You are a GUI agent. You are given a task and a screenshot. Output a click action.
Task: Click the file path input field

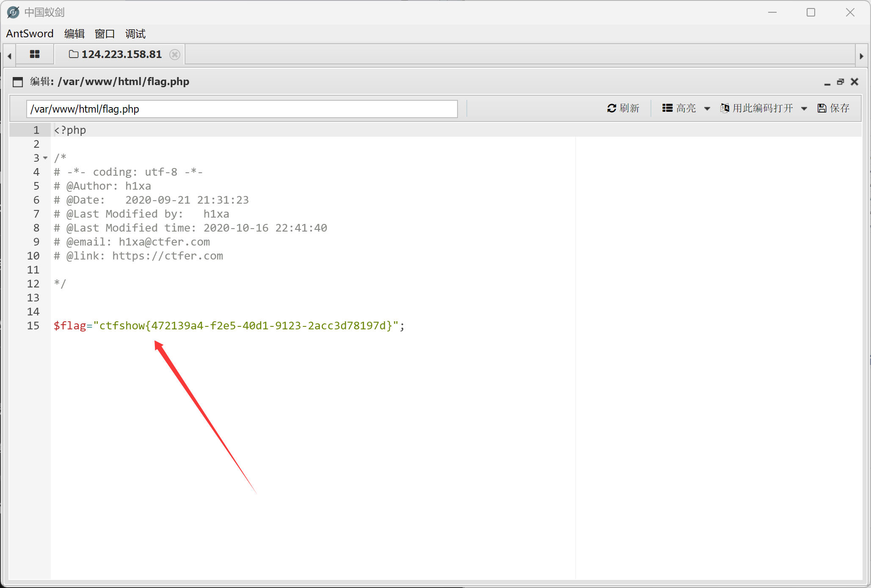(241, 109)
